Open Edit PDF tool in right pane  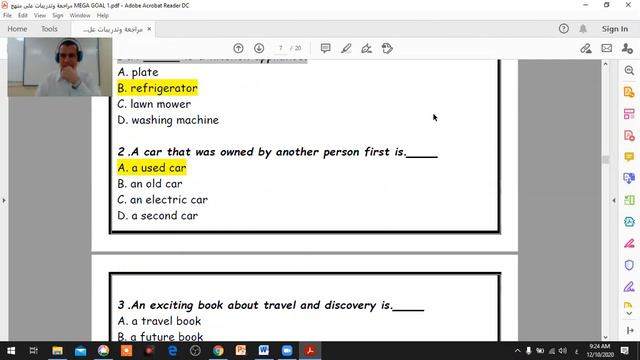pyautogui.click(x=629, y=114)
